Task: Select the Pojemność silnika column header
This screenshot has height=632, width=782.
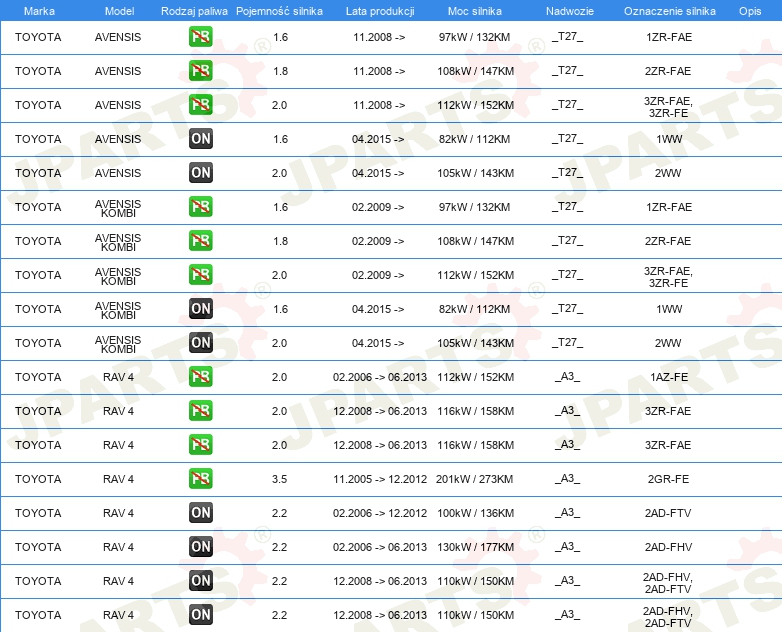Action: click(x=279, y=11)
